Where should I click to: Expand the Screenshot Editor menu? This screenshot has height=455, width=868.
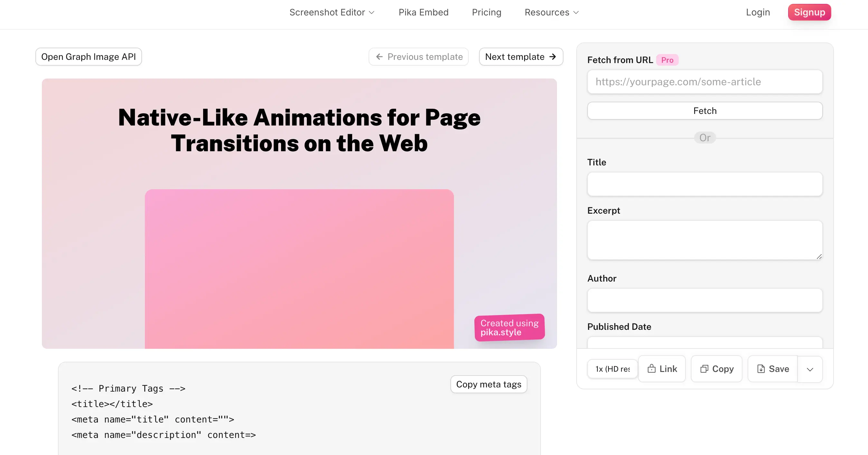[332, 13]
